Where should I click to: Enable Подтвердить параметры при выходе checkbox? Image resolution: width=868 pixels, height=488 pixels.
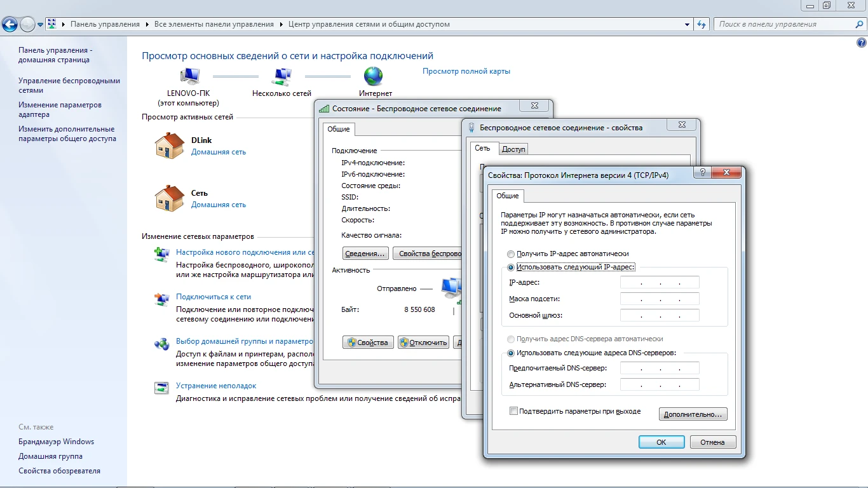point(513,411)
